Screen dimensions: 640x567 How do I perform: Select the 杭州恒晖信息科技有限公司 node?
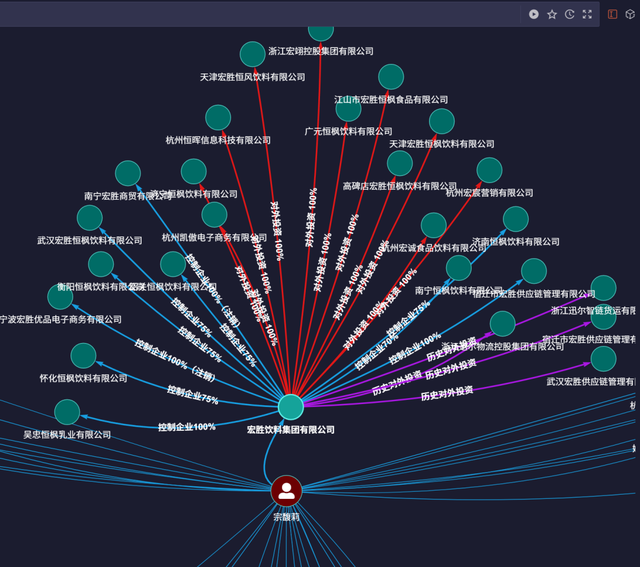[218, 118]
